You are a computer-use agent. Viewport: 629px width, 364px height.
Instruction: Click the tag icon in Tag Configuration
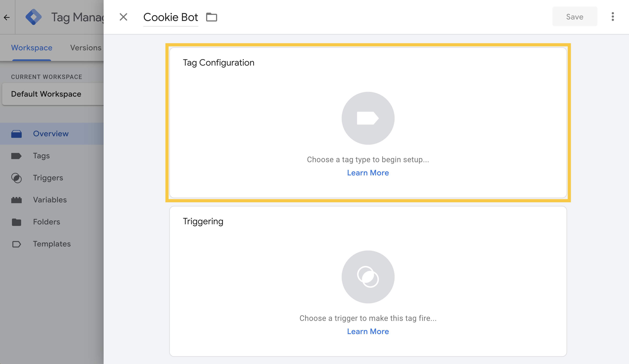click(368, 118)
